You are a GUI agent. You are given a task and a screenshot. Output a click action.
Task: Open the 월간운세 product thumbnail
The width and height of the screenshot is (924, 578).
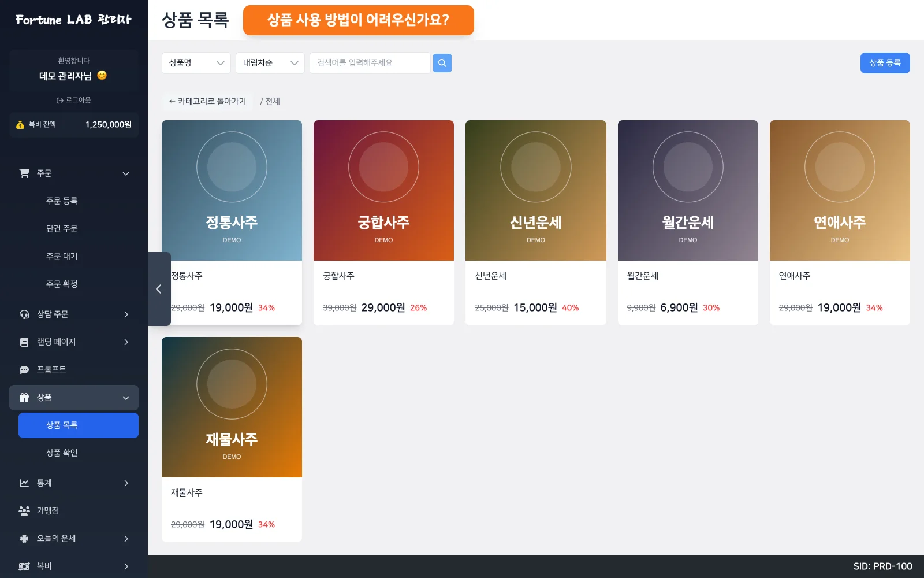(688, 190)
